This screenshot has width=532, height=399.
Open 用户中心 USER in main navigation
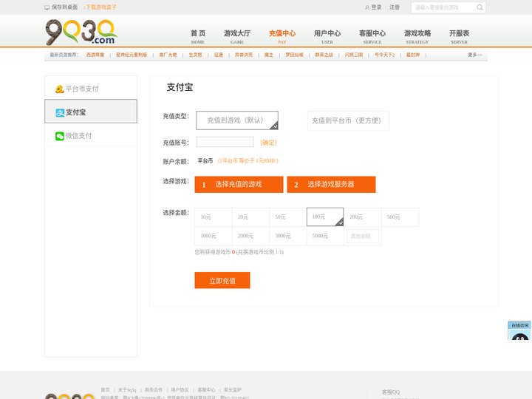327,37
